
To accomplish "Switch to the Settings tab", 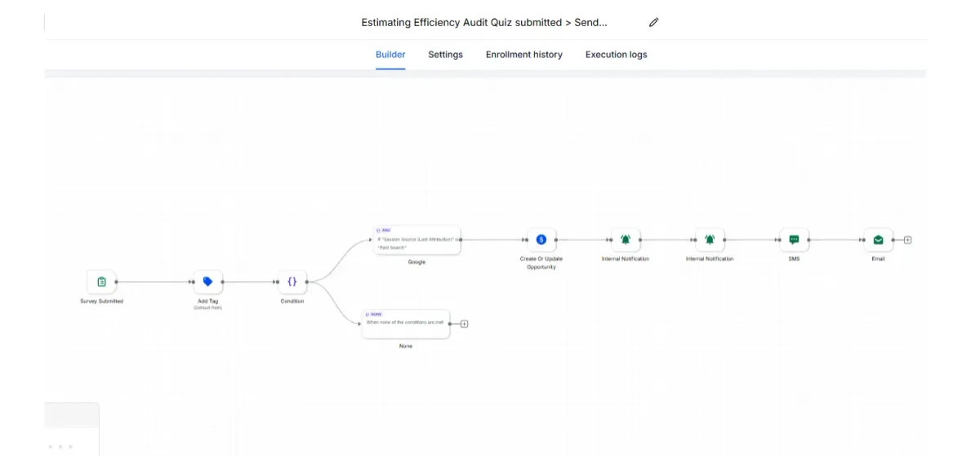I will click(x=446, y=55).
